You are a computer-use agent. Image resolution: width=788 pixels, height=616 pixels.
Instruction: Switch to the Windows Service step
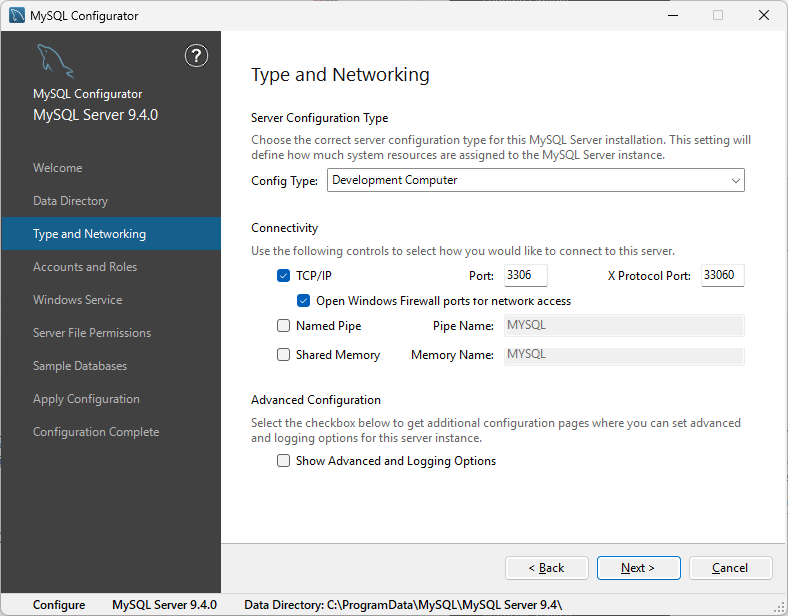[77, 300]
